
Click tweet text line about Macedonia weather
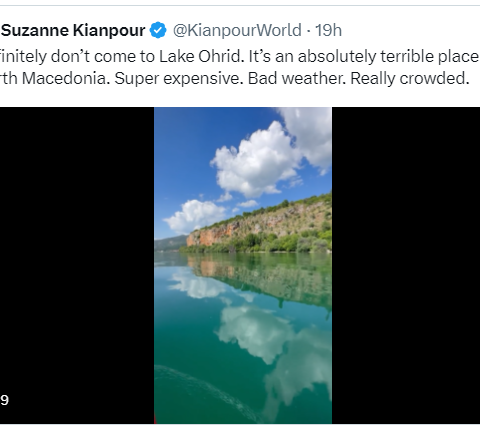[235, 79]
